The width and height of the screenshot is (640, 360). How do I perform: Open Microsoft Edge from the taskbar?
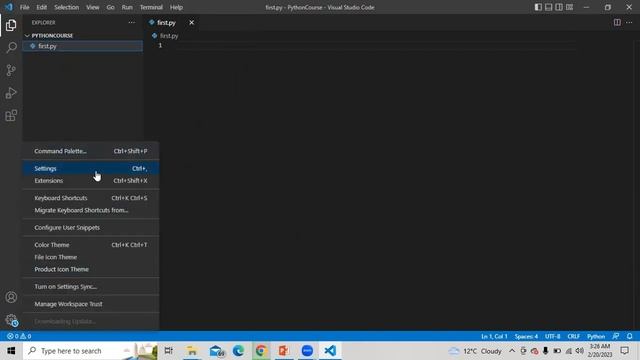[x=238, y=351]
